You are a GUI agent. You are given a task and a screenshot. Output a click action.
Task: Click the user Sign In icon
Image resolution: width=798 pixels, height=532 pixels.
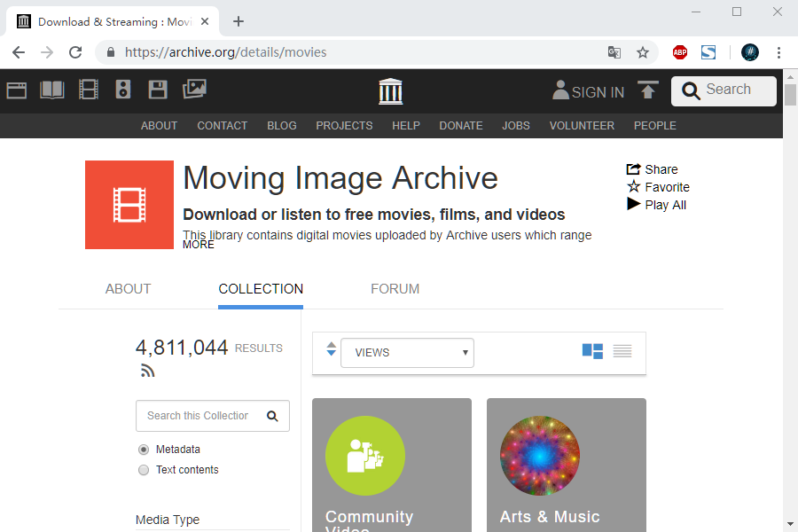coord(560,90)
